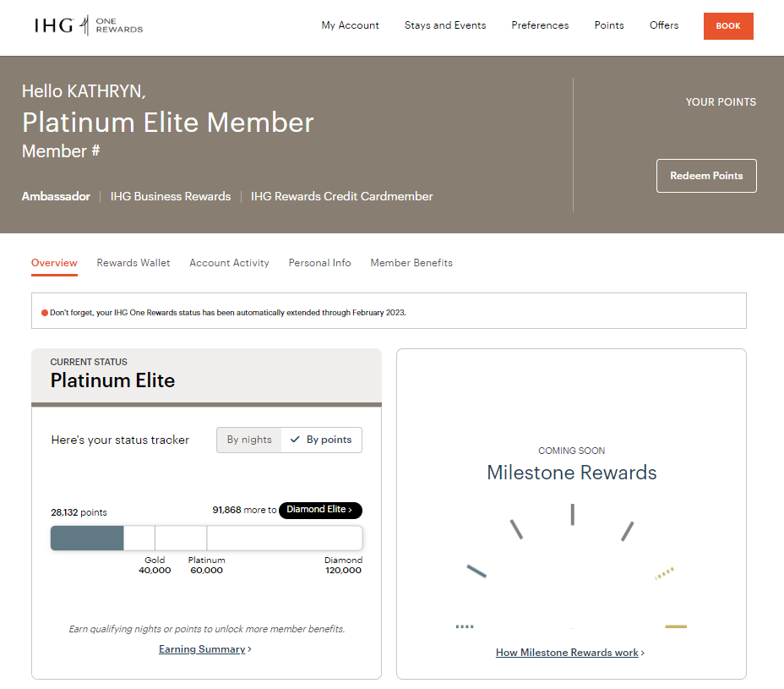Click the red notification dot icon

click(44, 312)
